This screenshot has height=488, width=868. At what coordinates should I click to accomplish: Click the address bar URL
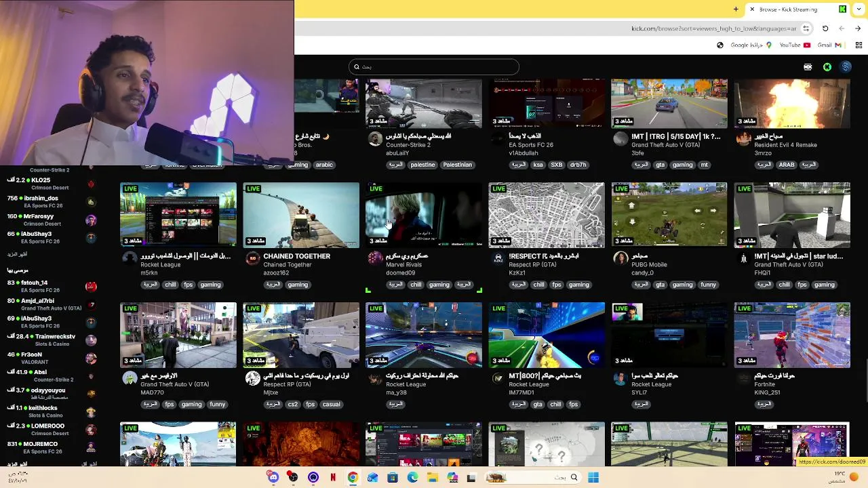pos(713,28)
